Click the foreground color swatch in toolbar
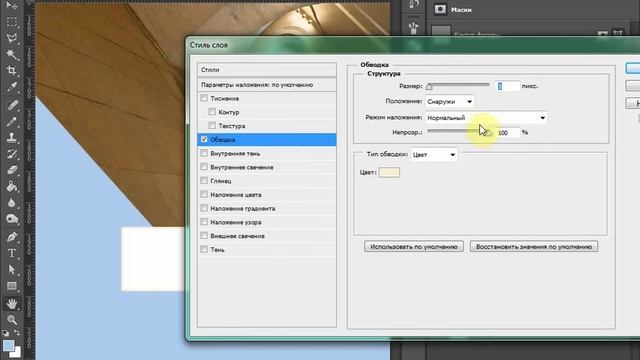This screenshot has height=360, width=640. pos(9,345)
